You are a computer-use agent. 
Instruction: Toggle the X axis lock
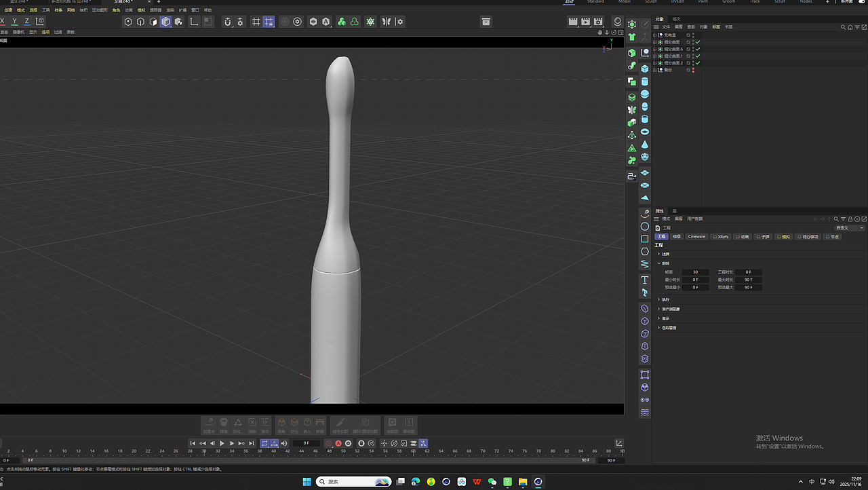[x=3, y=22]
